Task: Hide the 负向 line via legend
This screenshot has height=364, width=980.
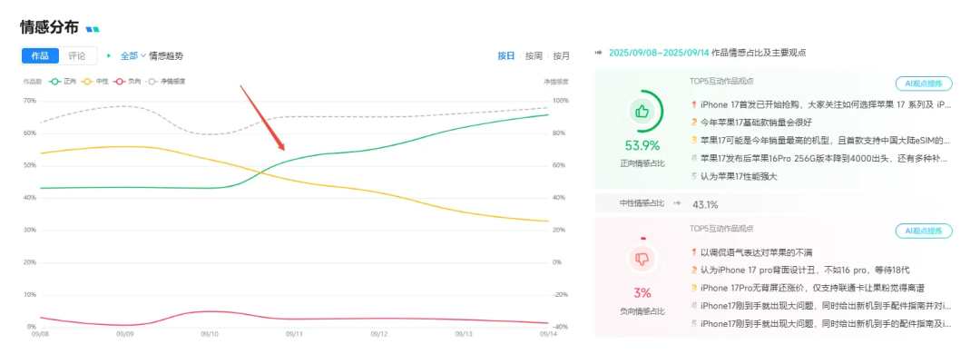Action: pos(127,82)
